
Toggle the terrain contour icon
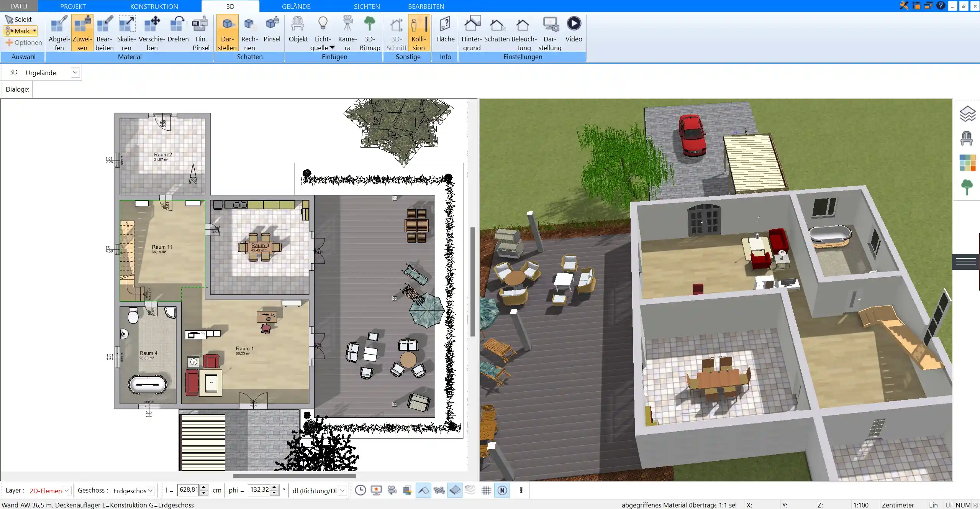click(470, 490)
